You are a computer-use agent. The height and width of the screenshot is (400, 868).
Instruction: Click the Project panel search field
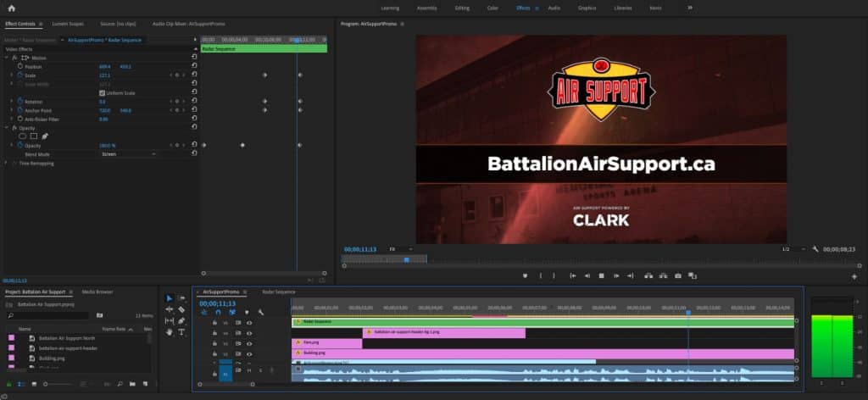(x=48, y=316)
